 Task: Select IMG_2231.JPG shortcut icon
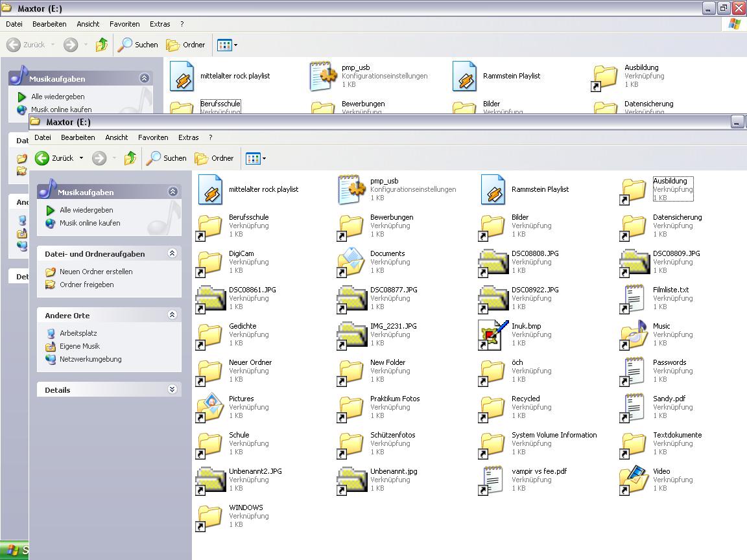point(351,335)
